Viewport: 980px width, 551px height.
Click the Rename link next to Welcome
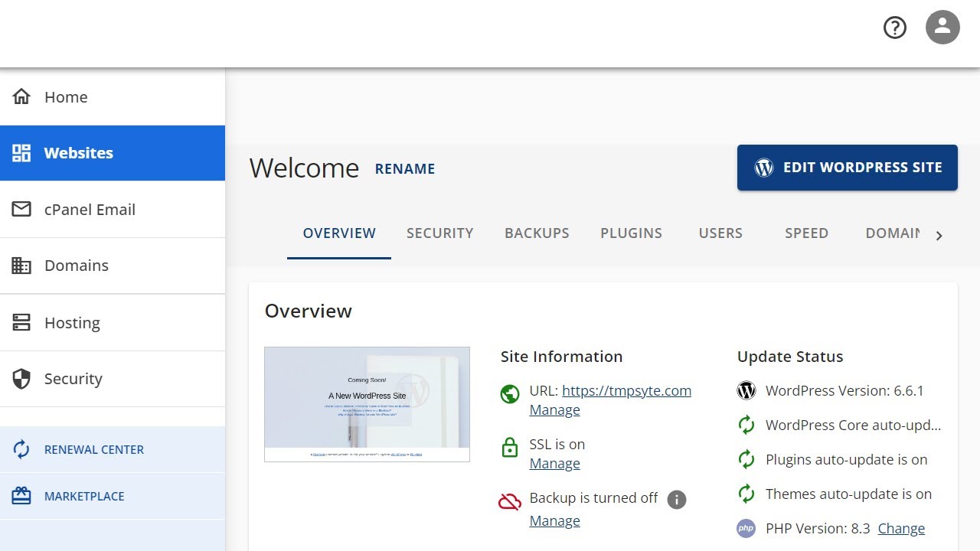pos(405,169)
